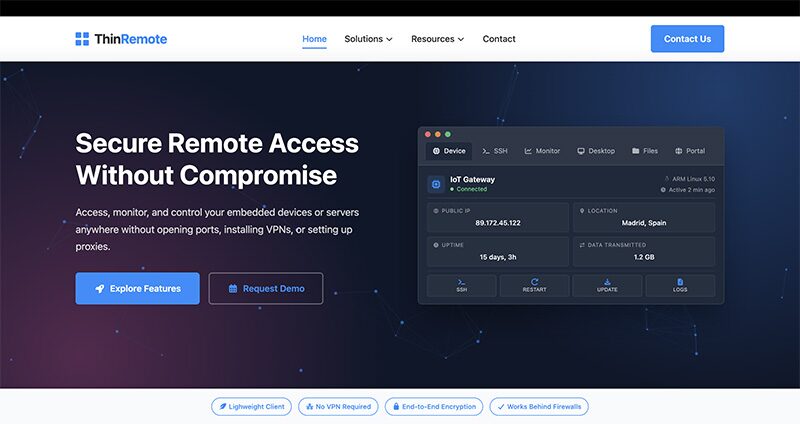Image resolution: width=800 pixels, height=424 pixels.
Task: Click the PUBLIC IP field label
Action: (x=456, y=211)
